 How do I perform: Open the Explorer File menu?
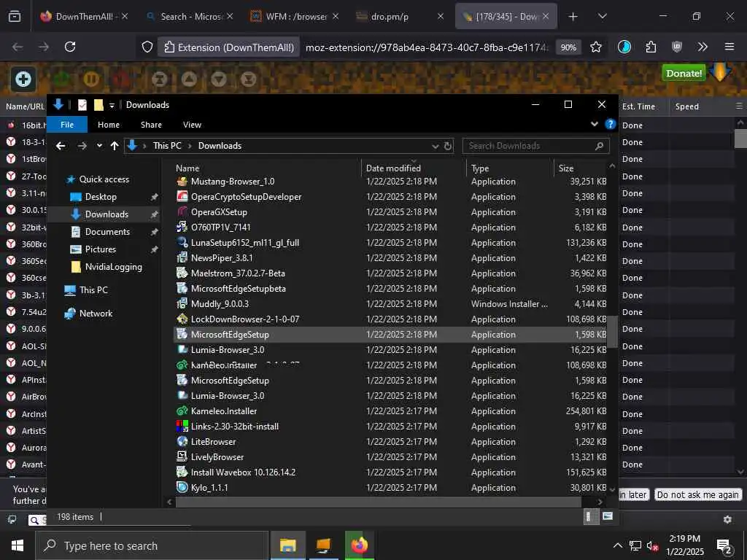(67, 125)
